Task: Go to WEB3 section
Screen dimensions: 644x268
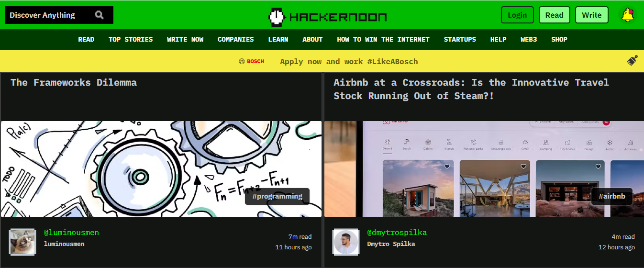Action: click(x=529, y=39)
